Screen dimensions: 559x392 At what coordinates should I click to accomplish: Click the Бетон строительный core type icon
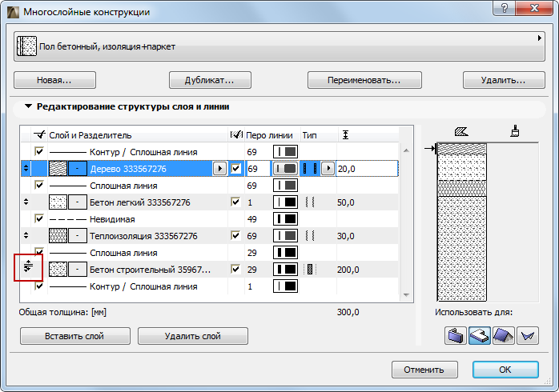(310, 270)
